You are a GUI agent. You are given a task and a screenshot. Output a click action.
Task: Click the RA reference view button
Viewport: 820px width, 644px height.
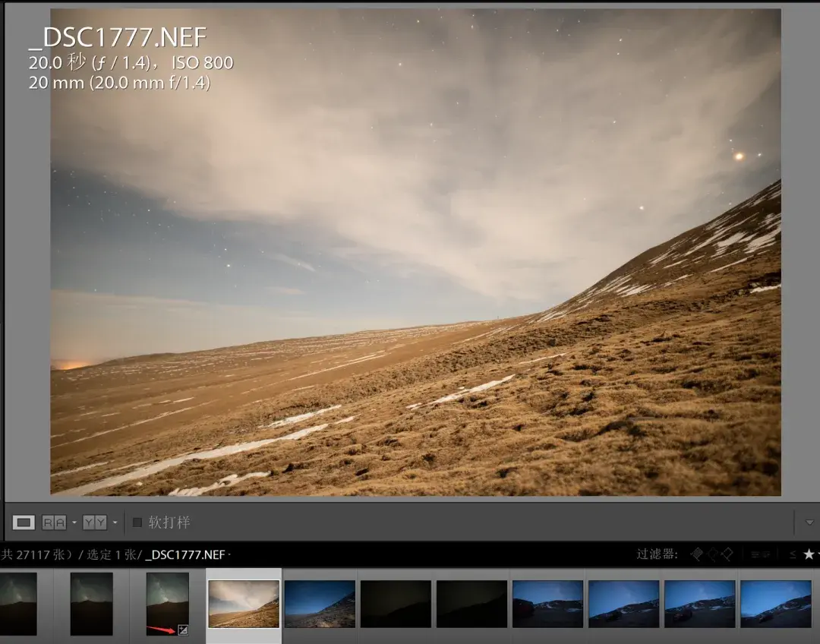point(55,522)
